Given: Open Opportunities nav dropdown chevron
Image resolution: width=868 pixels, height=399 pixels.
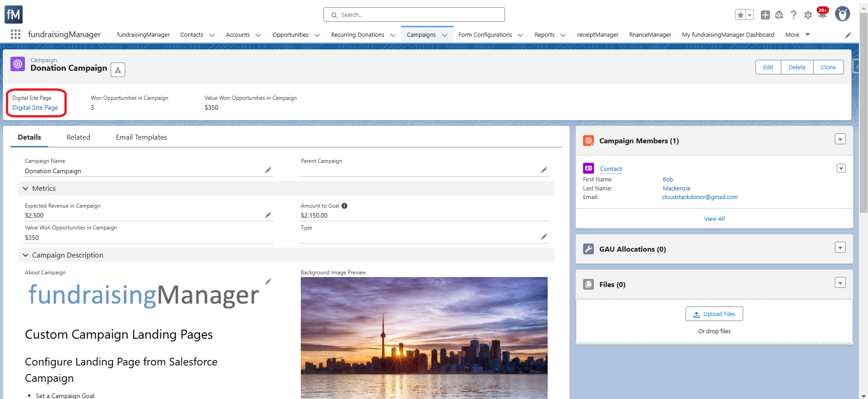Looking at the screenshot, I should pos(317,35).
